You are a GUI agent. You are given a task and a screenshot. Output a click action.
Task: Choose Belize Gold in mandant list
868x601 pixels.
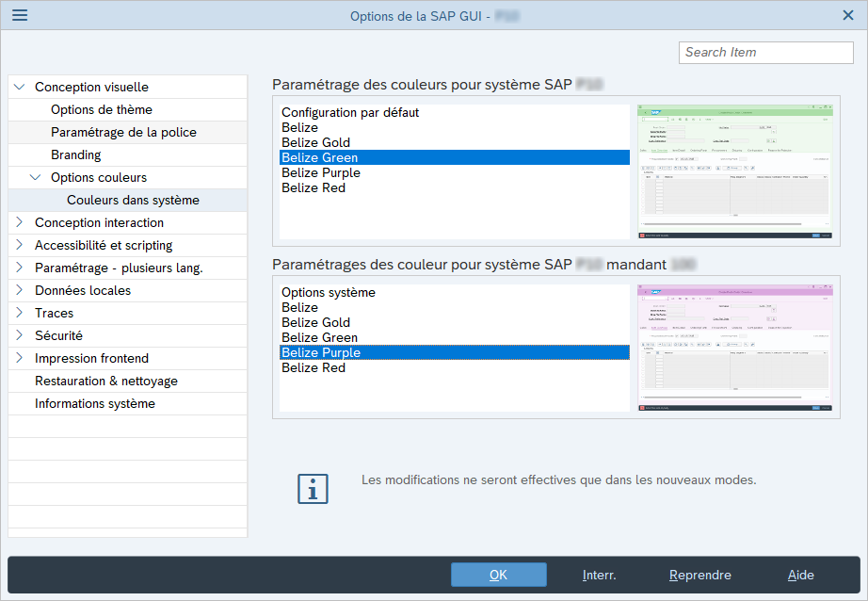pyautogui.click(x=455, y=322)
